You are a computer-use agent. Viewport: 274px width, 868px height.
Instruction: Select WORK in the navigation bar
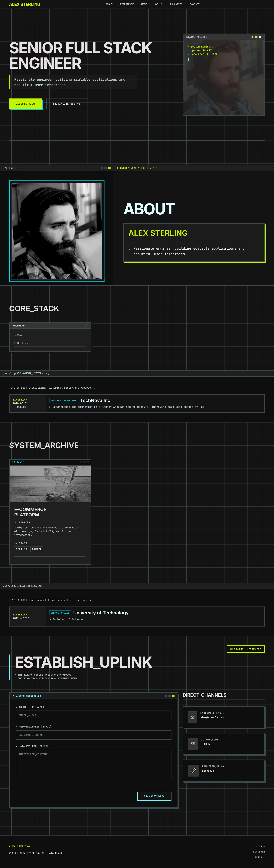click(144, 4)
